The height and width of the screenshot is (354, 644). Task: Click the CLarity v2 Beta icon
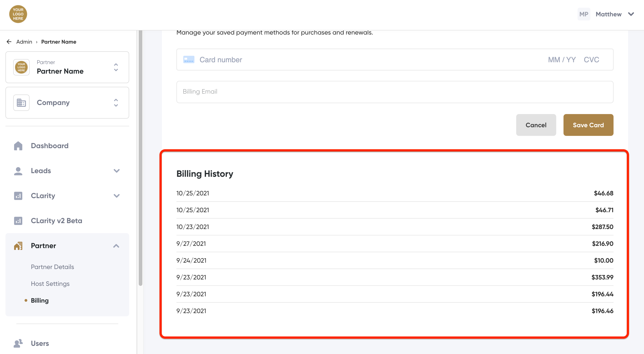(18, 221)
